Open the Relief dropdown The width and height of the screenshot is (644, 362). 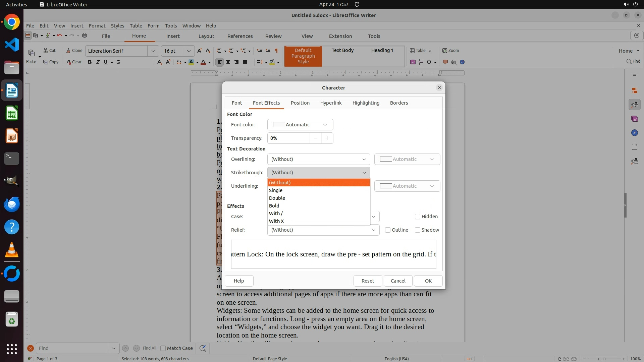(x=323, y=230)
